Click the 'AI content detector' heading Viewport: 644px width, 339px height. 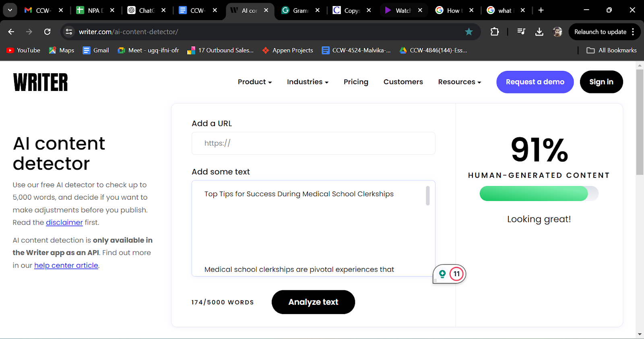[x=59, y=153]
